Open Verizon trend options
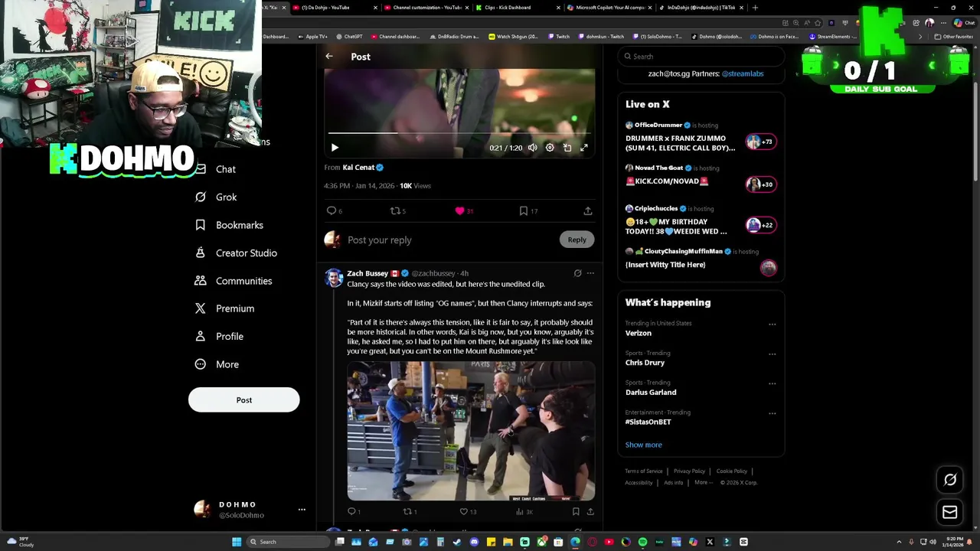This screenshot has height=551, width=980. [772, 324]
